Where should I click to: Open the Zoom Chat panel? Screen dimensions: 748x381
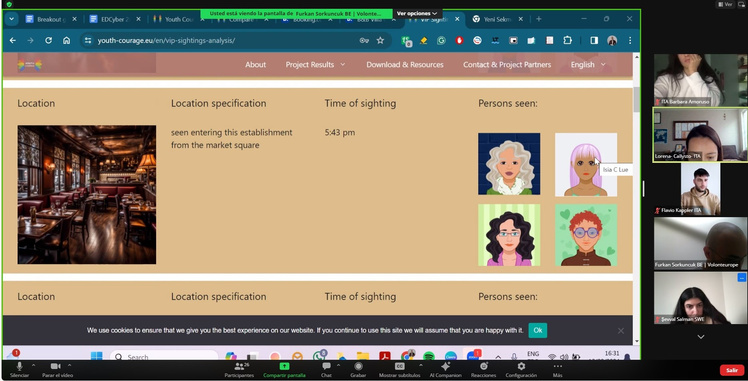[326, 370]
